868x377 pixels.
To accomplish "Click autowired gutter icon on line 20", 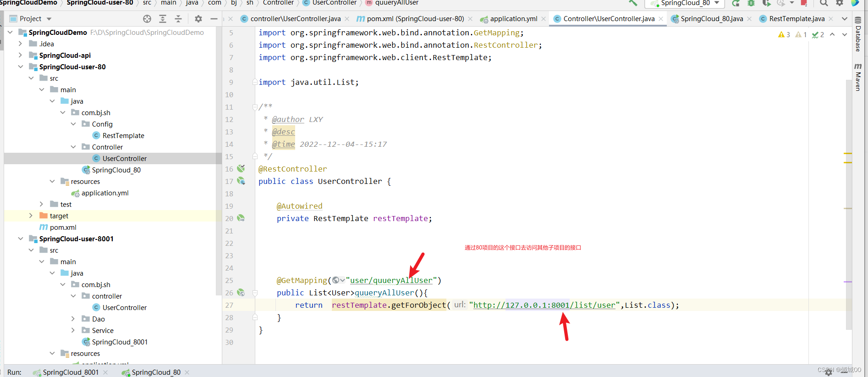I will pyautogui.click(x=241, y=218).
